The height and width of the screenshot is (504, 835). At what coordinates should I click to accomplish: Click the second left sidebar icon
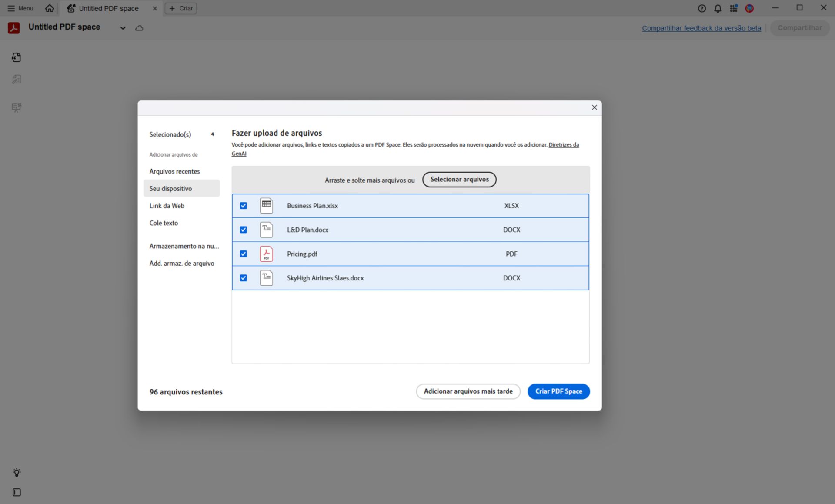[17, 79]
